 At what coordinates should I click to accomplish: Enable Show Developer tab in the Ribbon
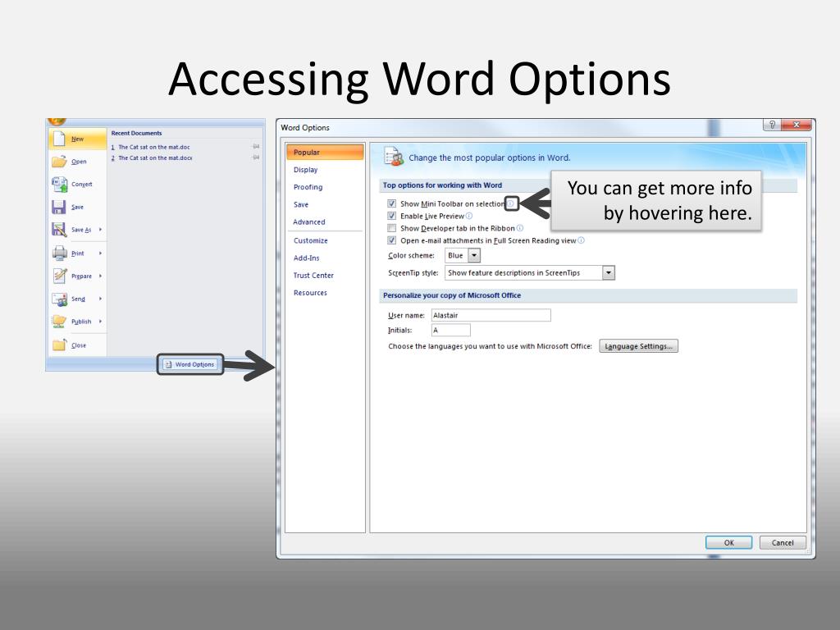click(x=391, y=228)
